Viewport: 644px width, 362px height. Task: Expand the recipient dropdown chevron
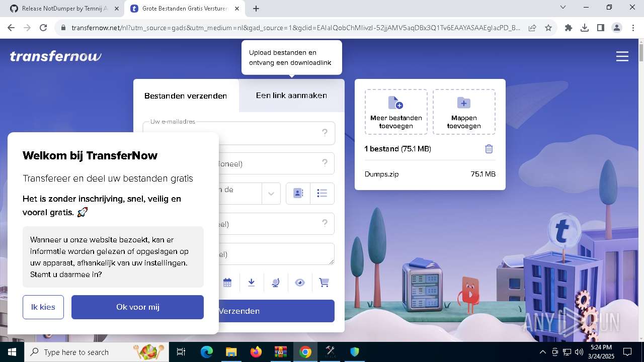click(x=271, y=194)
